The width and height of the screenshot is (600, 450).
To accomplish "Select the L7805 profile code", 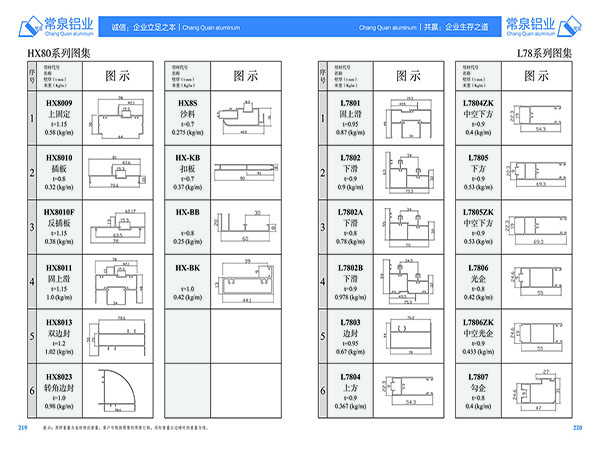I will [478, 158].
